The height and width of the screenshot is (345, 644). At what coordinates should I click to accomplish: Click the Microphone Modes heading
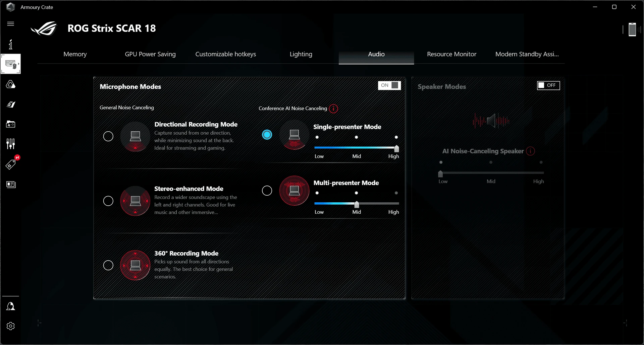pos(130,87)
